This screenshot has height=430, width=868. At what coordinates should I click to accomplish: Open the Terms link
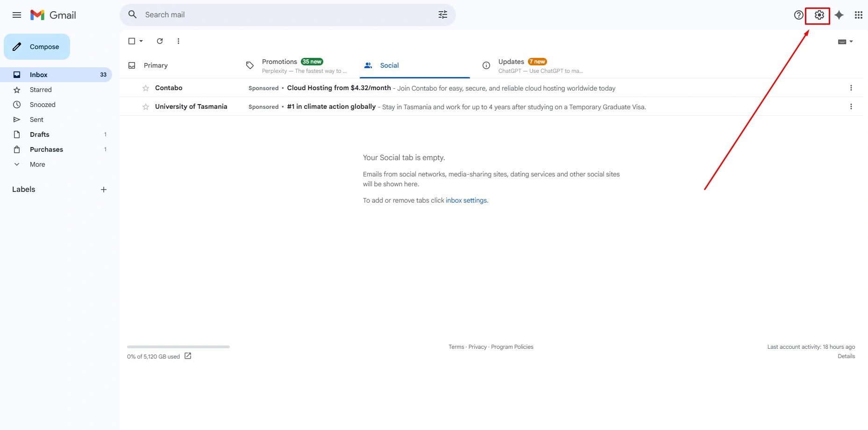(456, 347)
